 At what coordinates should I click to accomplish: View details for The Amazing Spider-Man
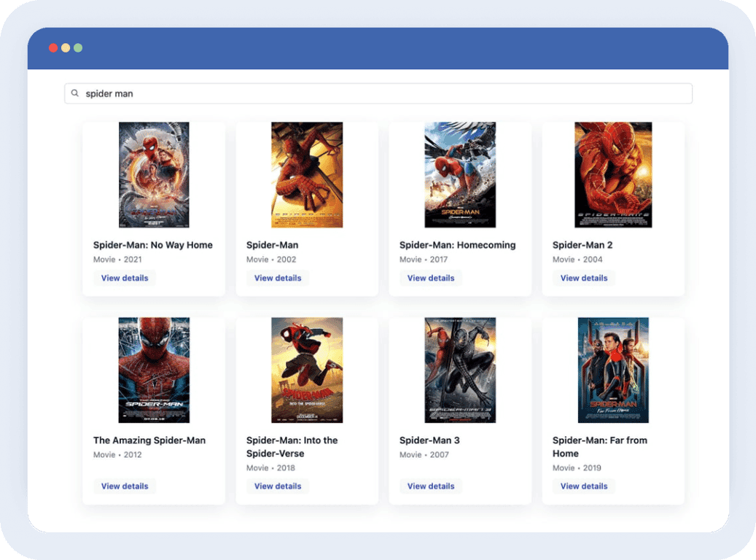point(125,486)
